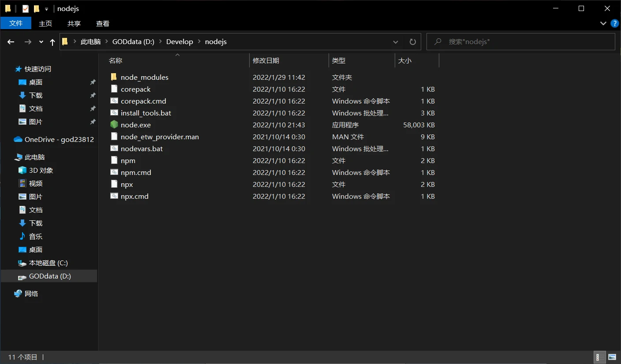Navigate to Develop in the breadcrumb

(x=180, y=42)
